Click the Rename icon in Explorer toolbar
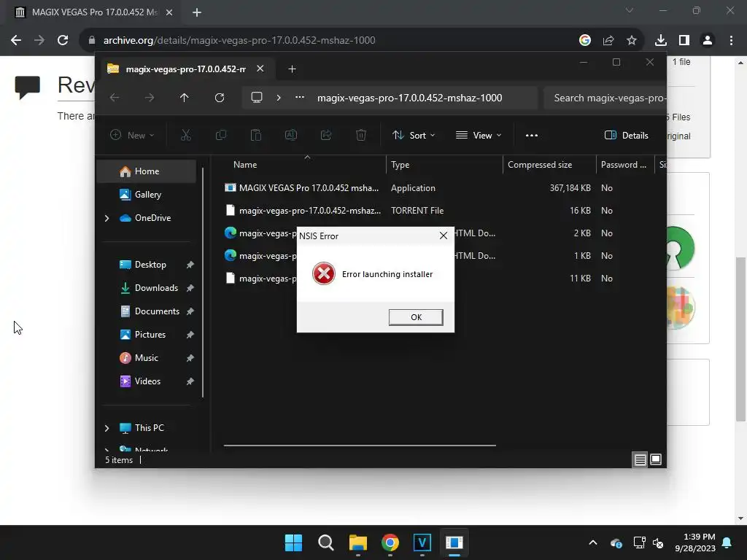The height and width of the screenshot is (560, 747). [291, 135]
